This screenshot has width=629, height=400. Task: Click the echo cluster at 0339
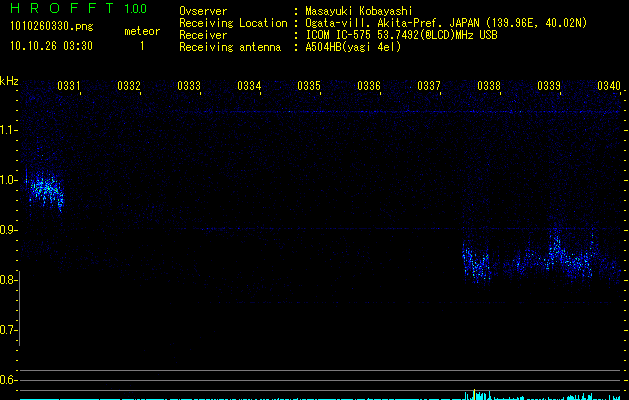568,257
